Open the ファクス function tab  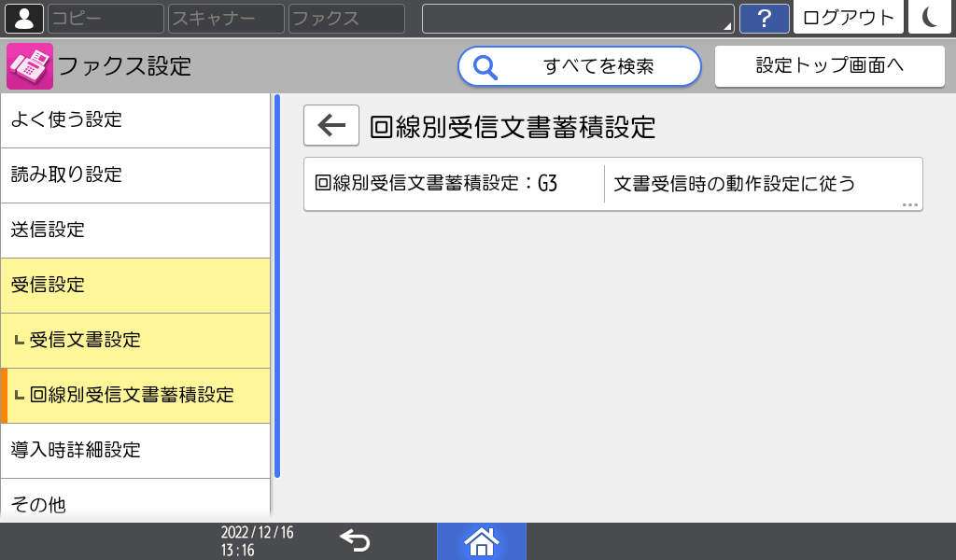(345, 18)
